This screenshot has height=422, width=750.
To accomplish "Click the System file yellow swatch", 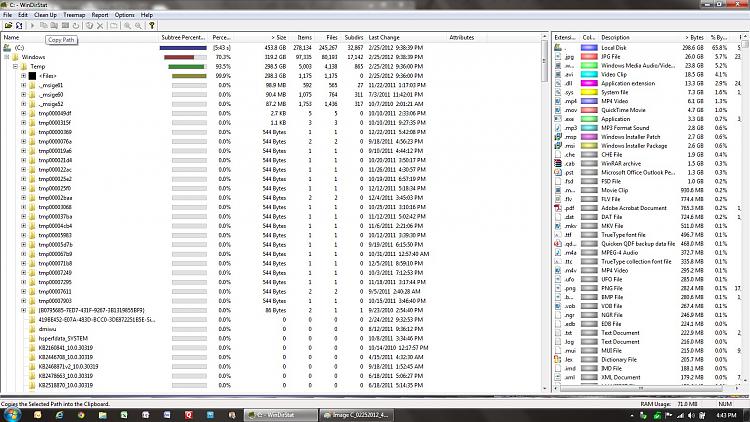I will [589, 92].
